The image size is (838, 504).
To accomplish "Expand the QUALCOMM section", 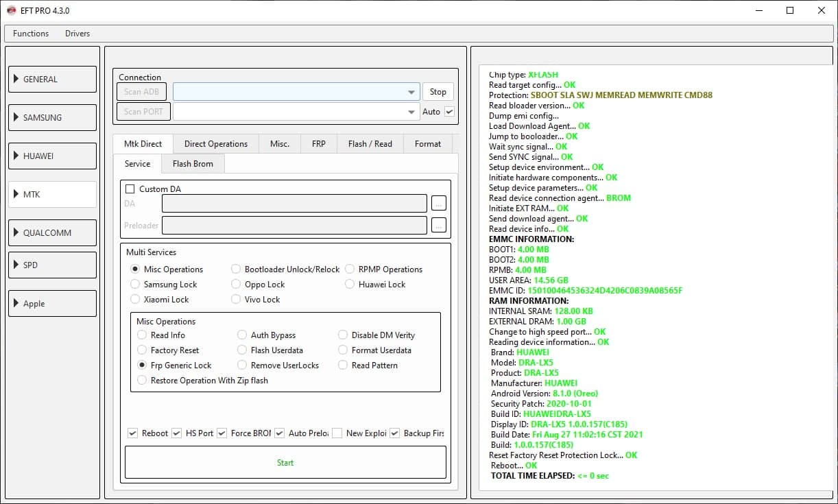I will tap(52, 232).
